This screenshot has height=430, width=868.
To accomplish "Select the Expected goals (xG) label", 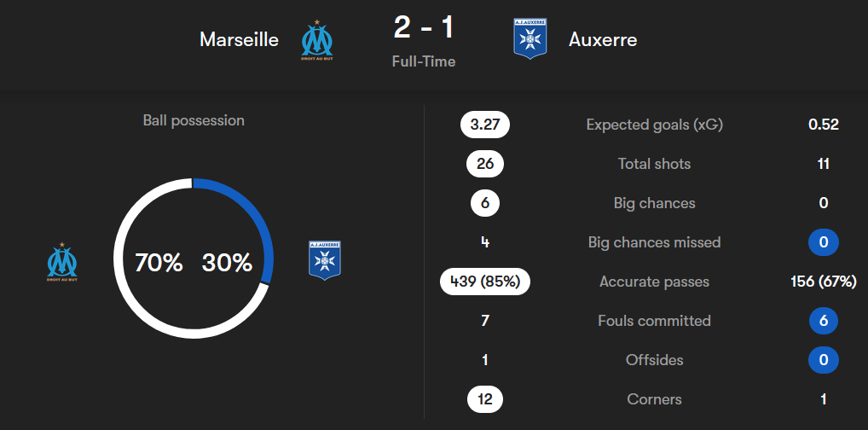I will coord(654,125).
